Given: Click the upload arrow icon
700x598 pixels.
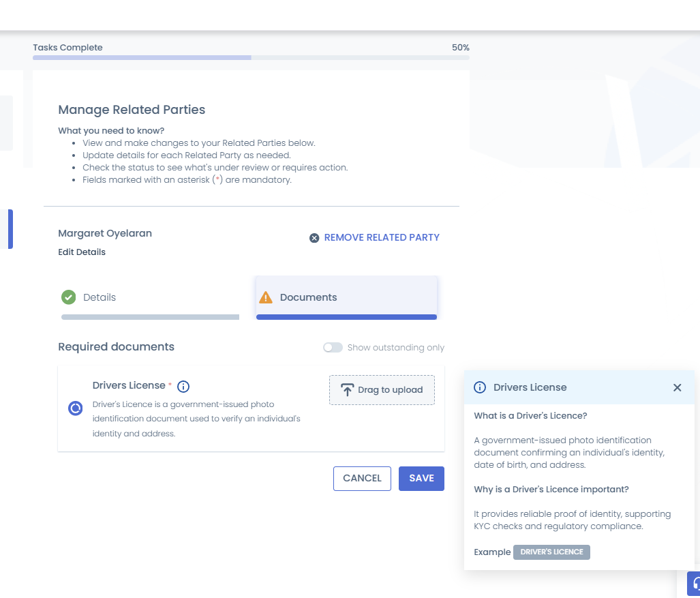Looking at the screenshot, I should (x=347, y=390).
